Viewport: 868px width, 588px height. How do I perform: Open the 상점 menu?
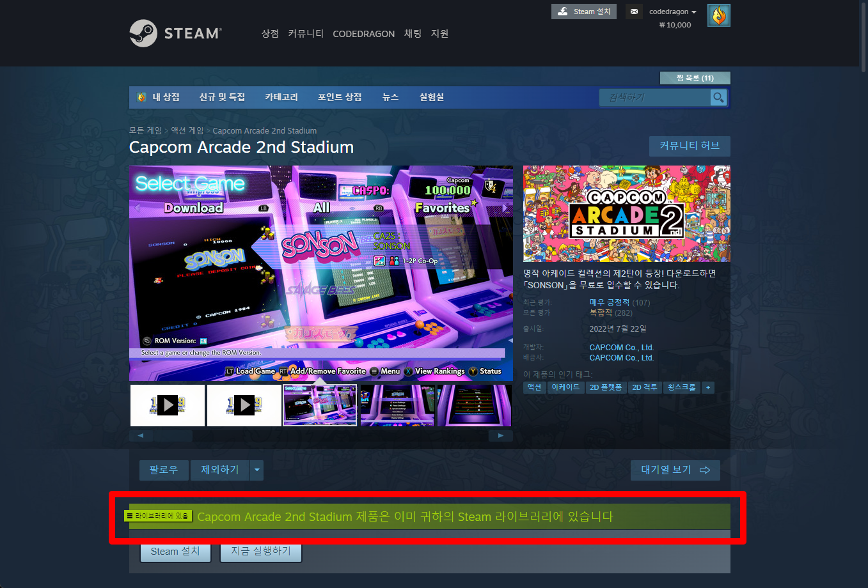[x=270, y=33]
